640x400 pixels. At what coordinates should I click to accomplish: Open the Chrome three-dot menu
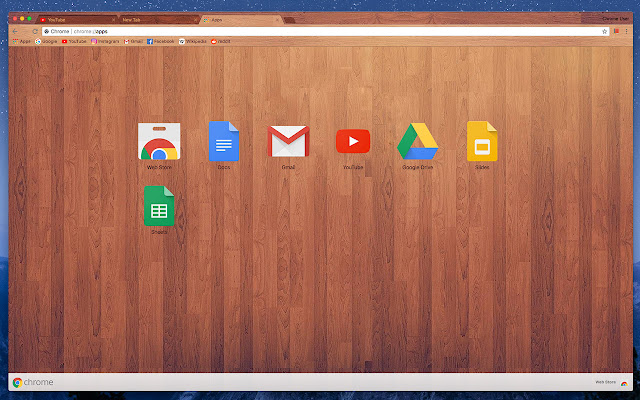click(x=627, y=31)
